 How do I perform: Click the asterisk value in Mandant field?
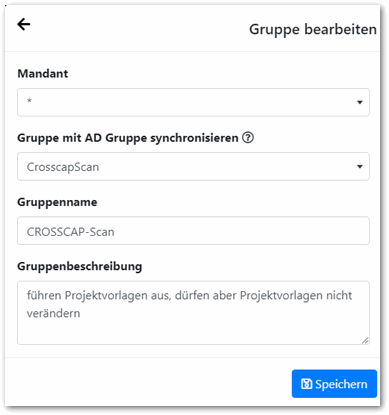click(29, 100)
